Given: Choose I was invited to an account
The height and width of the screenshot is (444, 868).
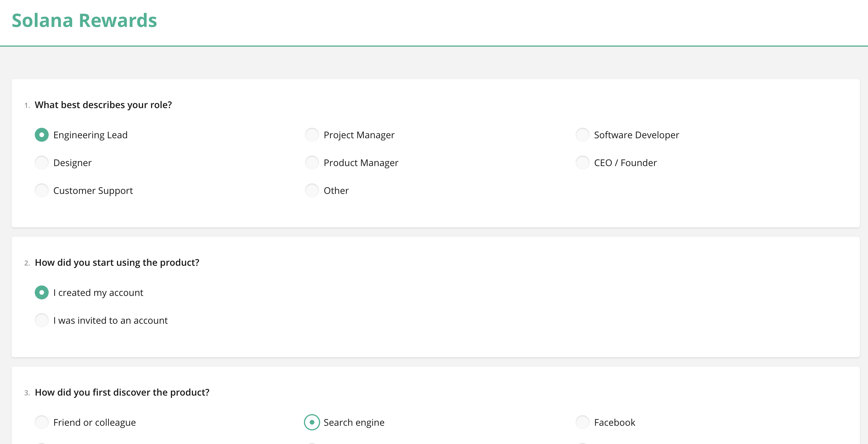Looking at the screenshot, I should click(x=41, y=320).
